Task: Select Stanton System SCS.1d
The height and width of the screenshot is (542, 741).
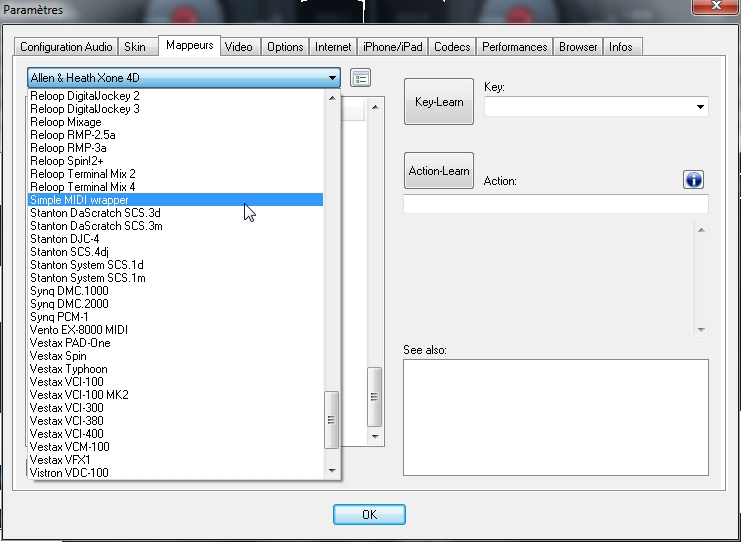Action: pyautogui.click(x=175, y=265)
